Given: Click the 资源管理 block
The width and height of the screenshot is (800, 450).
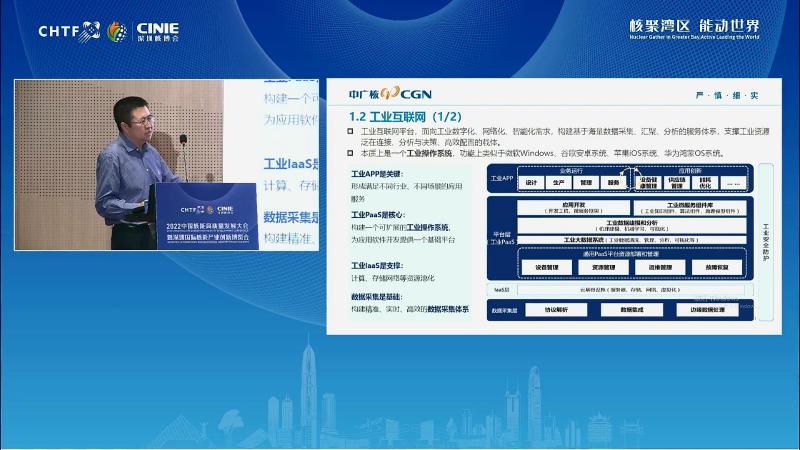Looking at the screenshot, I should click(x=603, y=268).
